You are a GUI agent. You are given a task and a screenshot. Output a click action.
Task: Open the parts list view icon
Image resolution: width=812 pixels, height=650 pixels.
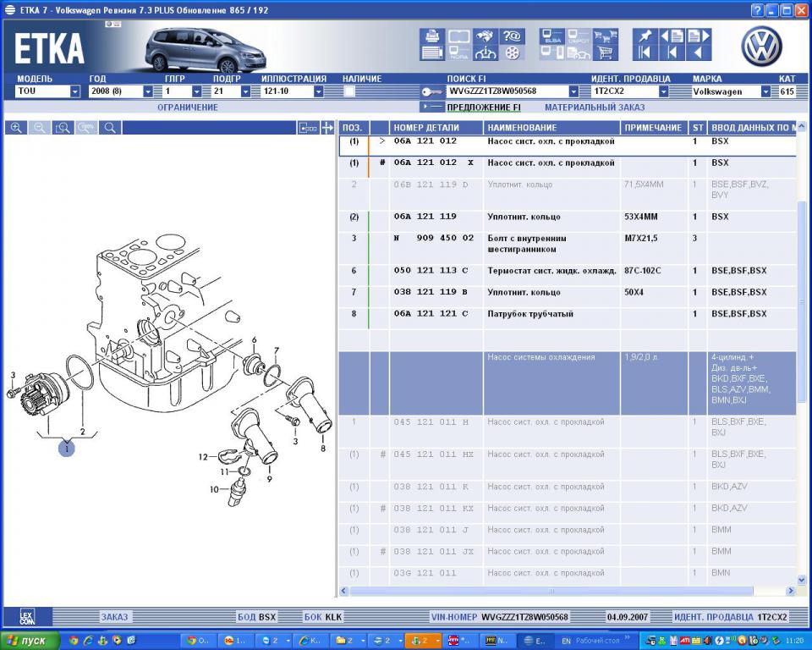(432, 52)
